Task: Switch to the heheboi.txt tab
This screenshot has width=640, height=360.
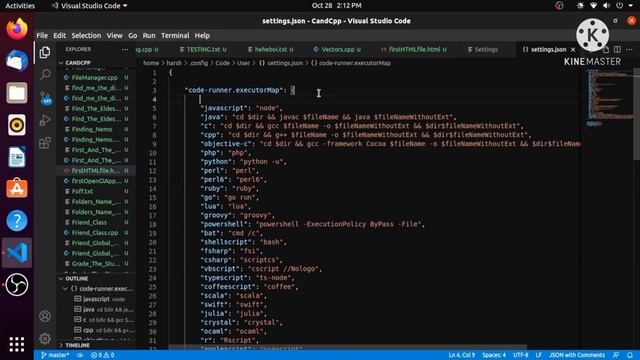Action: point(270,49)
